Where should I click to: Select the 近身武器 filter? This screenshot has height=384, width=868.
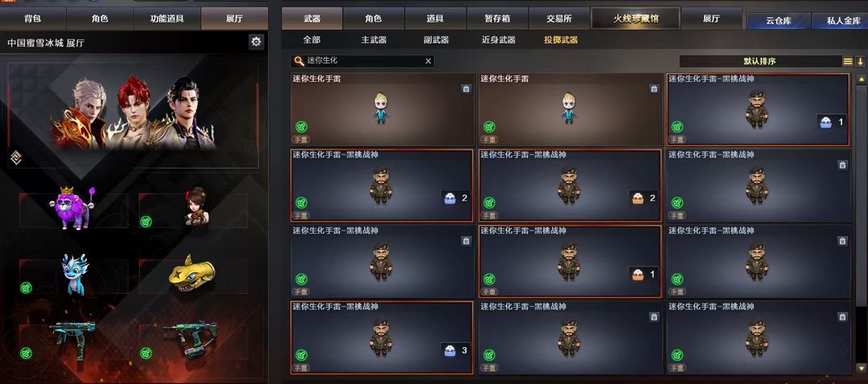coord(498,40)
